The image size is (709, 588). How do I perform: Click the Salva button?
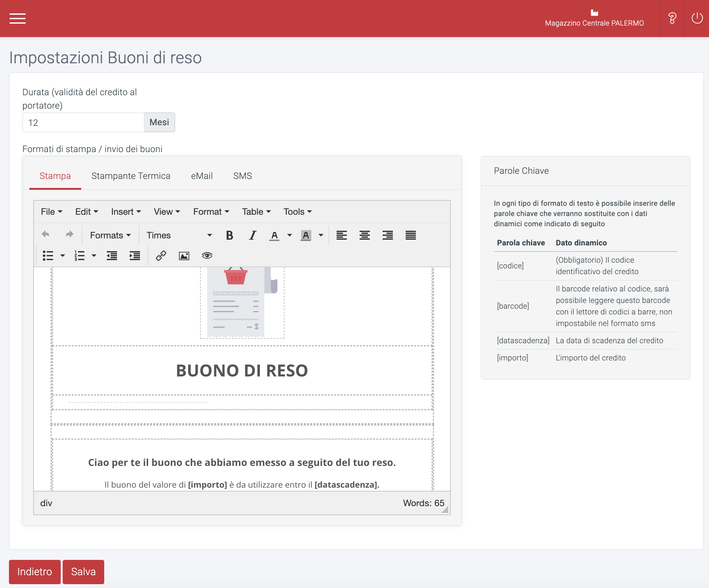(83, 571)
